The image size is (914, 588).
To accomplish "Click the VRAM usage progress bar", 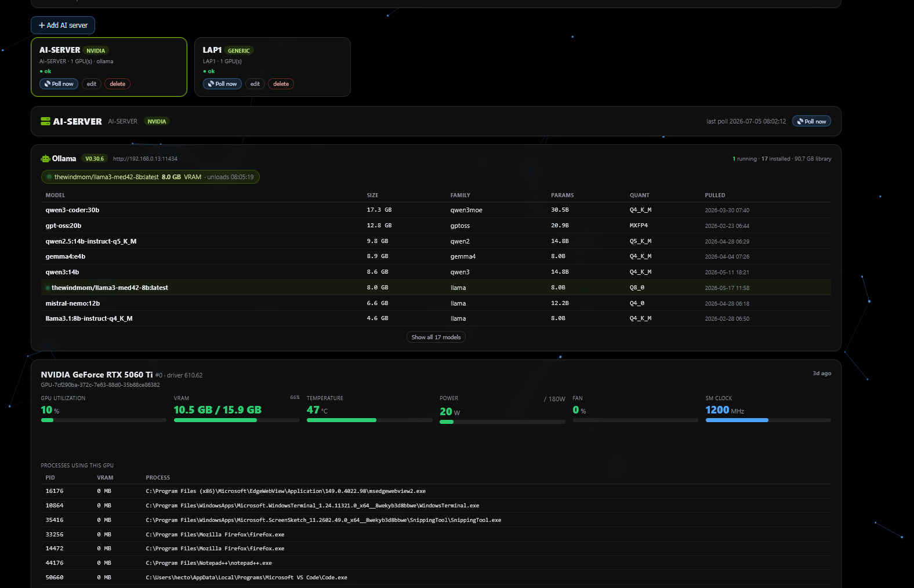I will pyautogui.click(x=237, y=420).
